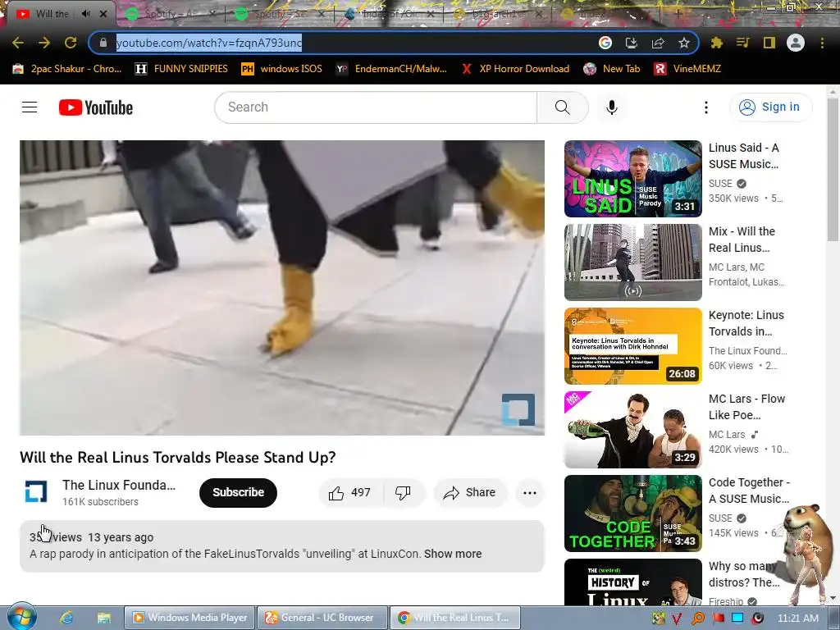Click the Linux Foundation watermark on video
The height and width of the screenshot is (630, 840).
518,410
